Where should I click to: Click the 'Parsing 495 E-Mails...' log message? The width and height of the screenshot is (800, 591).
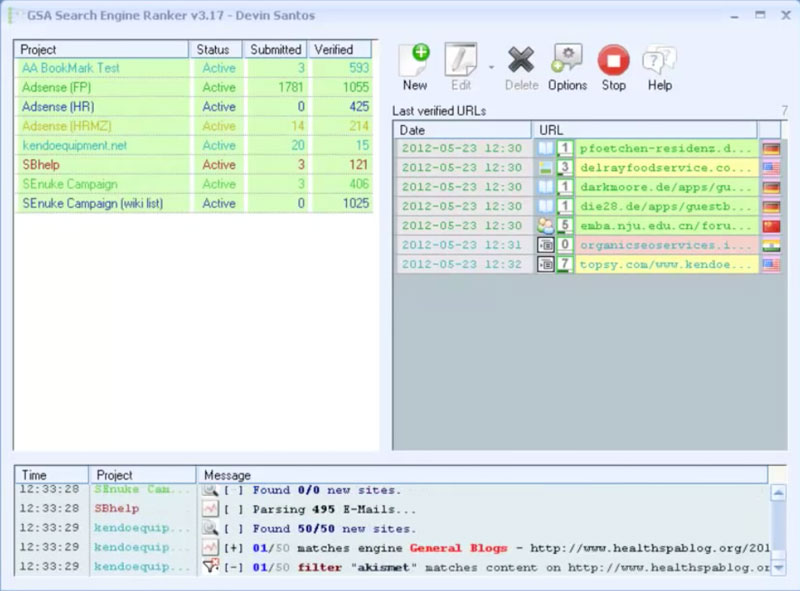334,509
